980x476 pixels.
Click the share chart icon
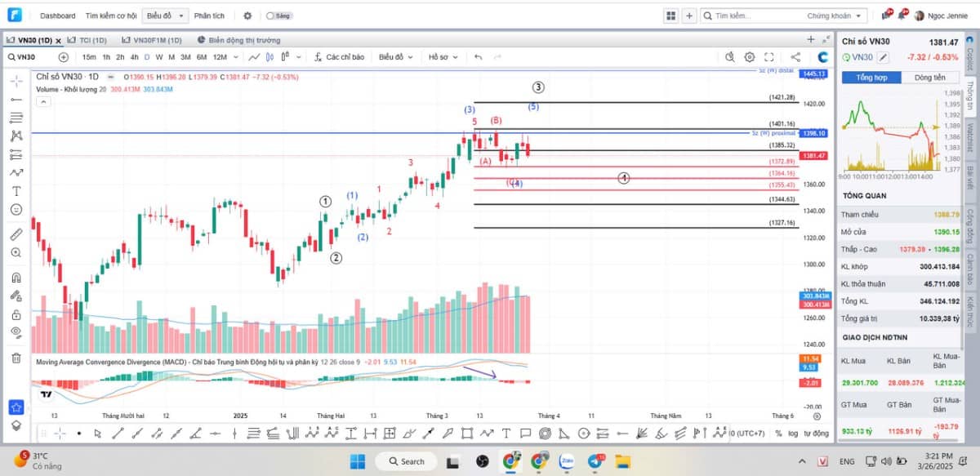click(795, 56)
